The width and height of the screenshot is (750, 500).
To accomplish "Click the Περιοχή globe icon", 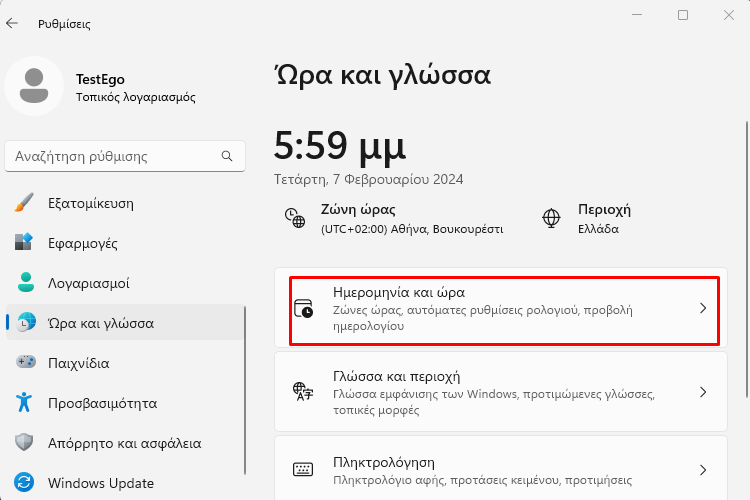I will point(551,218).
